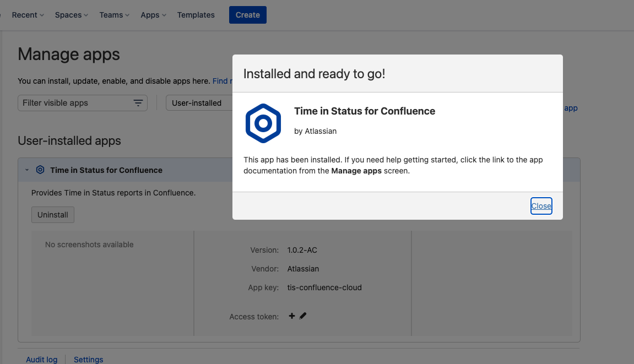Open the User-installed filter dropdown
This screenshot has height=364, width=634.
[x=198, y=103]
